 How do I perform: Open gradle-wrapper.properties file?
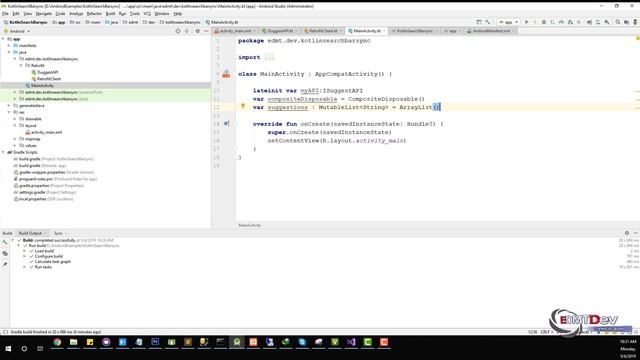pyautogui.click(x=42, y=172)
